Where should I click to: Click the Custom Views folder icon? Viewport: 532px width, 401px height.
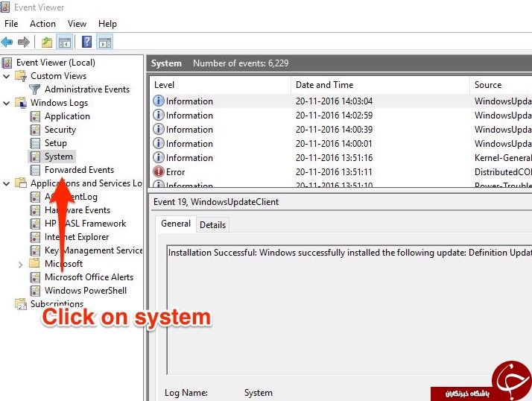(21, 76)
